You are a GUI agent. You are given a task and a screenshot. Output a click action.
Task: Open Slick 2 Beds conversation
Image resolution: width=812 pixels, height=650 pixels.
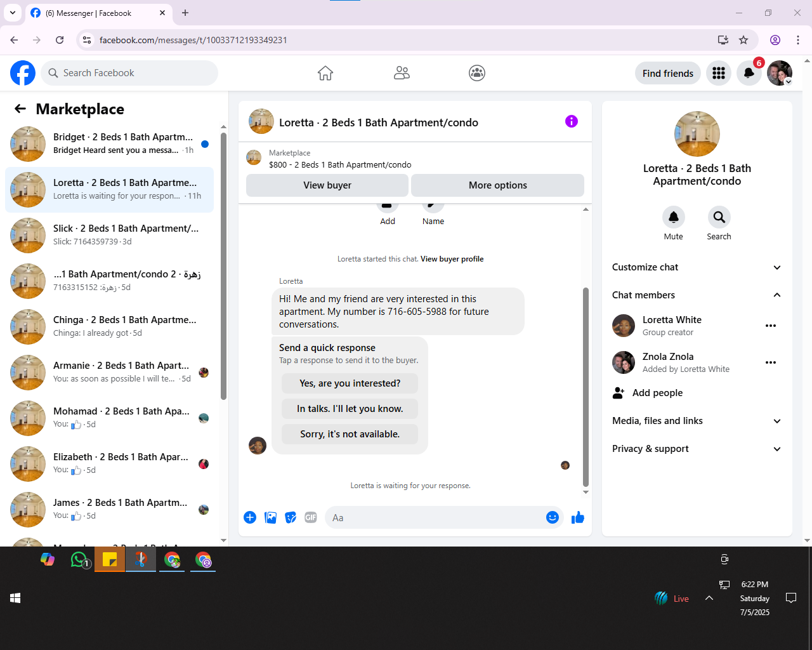(x=110, y=235)
